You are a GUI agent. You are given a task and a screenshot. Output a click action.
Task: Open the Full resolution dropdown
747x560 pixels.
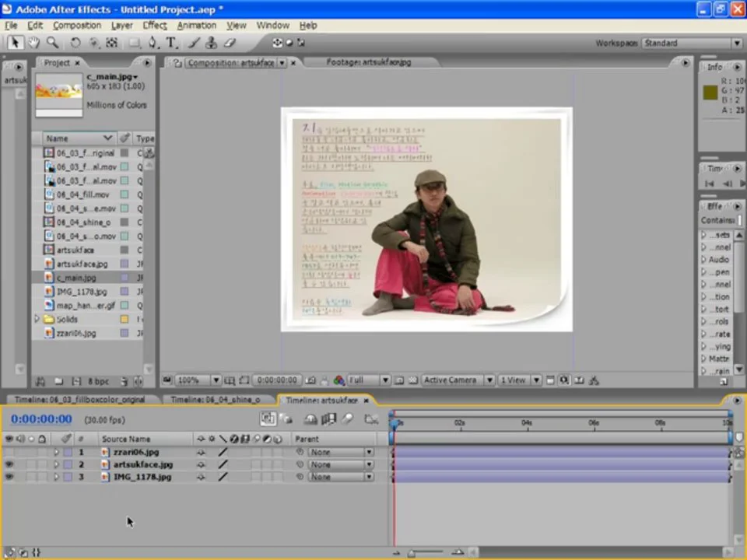369,380
